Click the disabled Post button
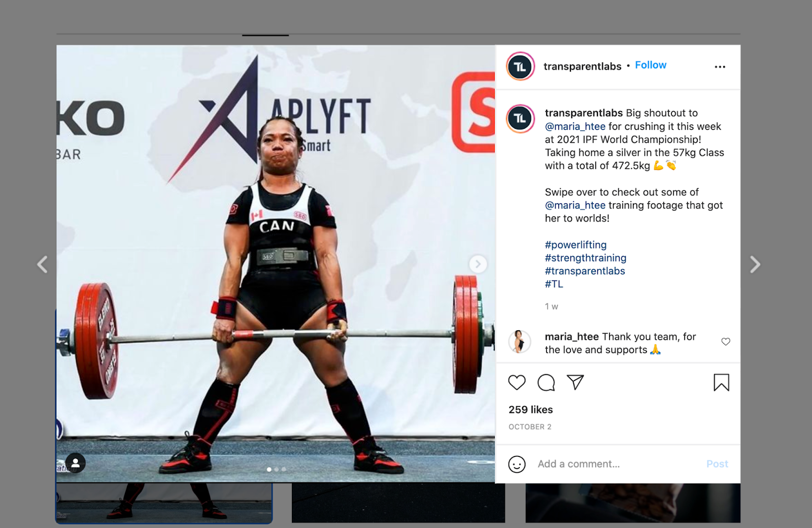The height and width of the screenshot is (528, 812). click(x=717, y=464)
